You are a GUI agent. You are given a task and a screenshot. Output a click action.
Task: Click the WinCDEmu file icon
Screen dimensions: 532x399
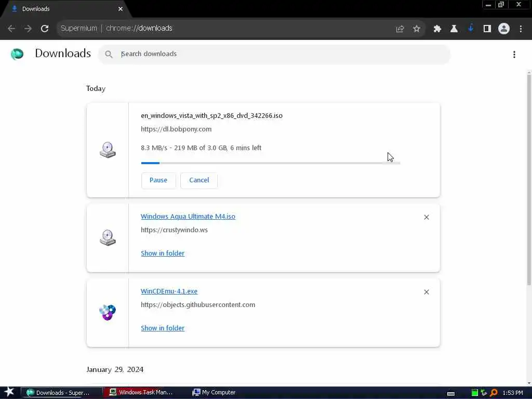point(108,312)
